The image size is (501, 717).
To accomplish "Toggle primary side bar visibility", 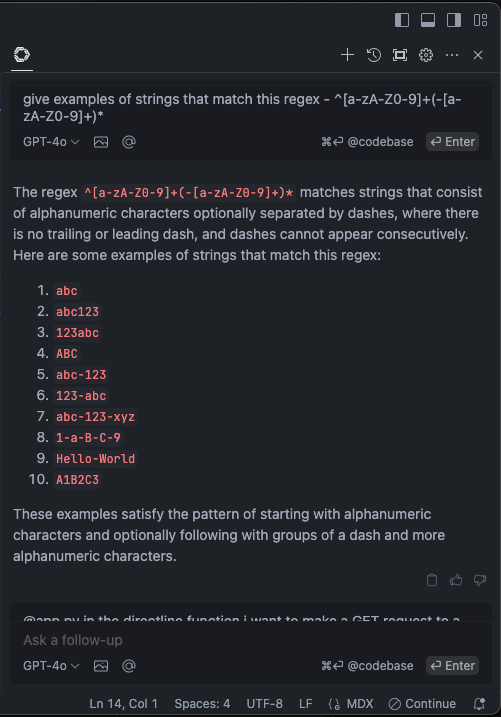I will (402, 20).
